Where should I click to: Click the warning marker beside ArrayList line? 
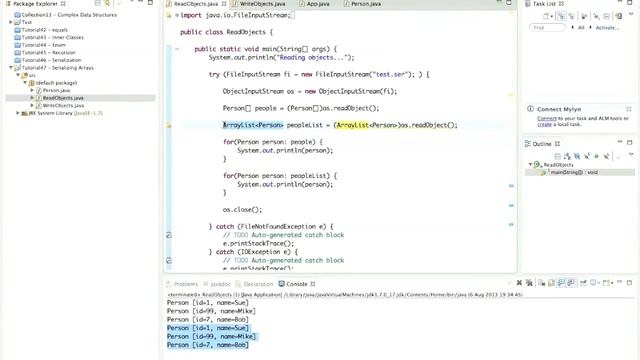[x=169, y=125]
